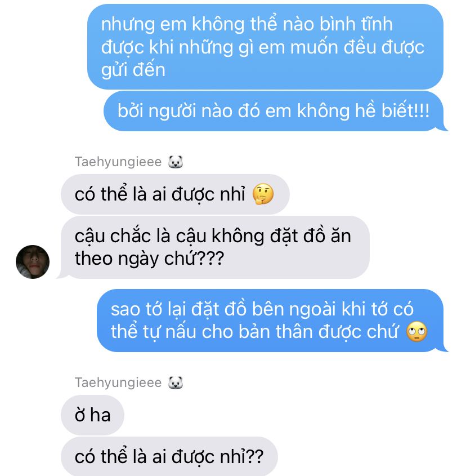Click the "!!!" ending the "biết" message

click(x=423, y=111)
